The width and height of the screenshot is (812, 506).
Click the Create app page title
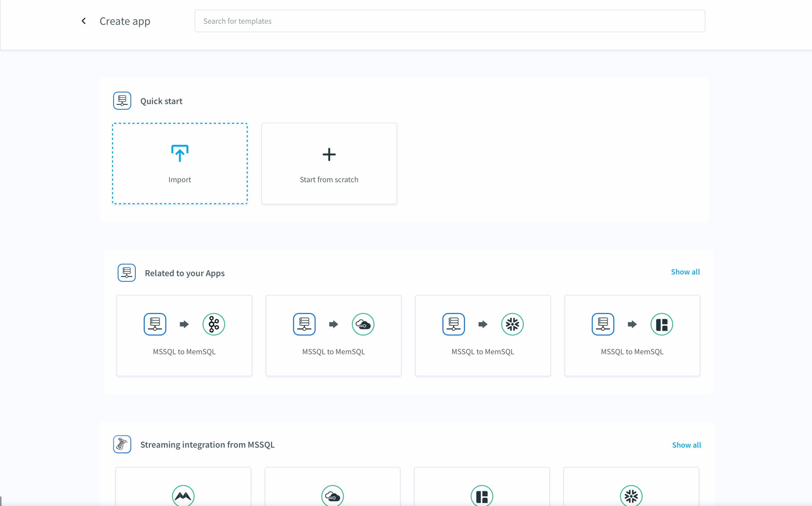pos(125,21)
